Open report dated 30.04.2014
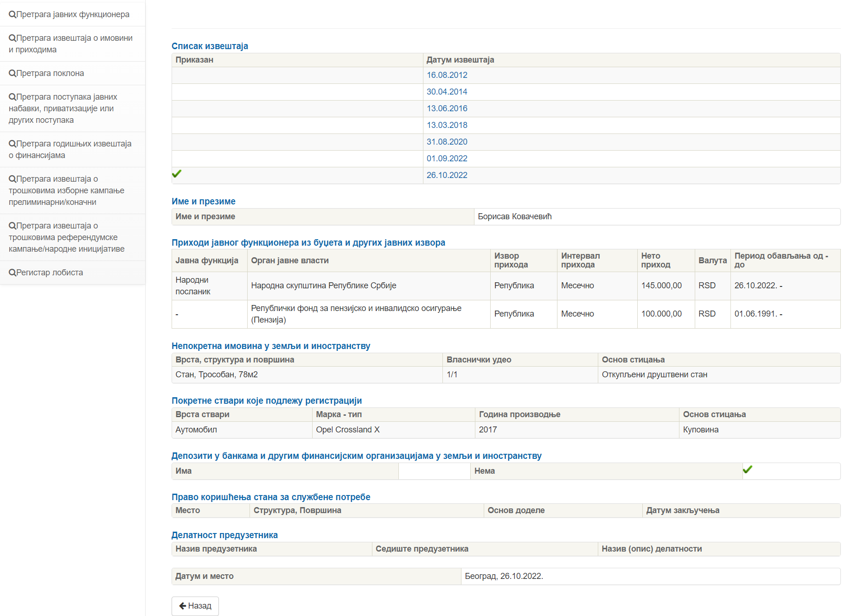858x616 pixels. [447, 92]
